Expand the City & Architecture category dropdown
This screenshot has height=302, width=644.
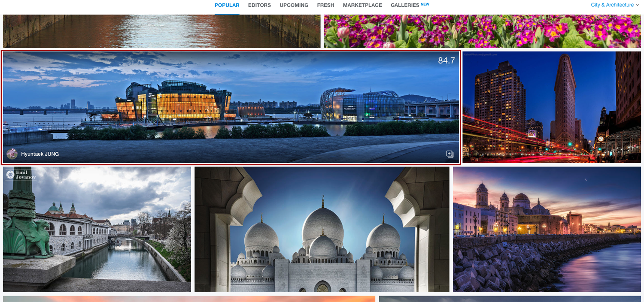(615, 5)
